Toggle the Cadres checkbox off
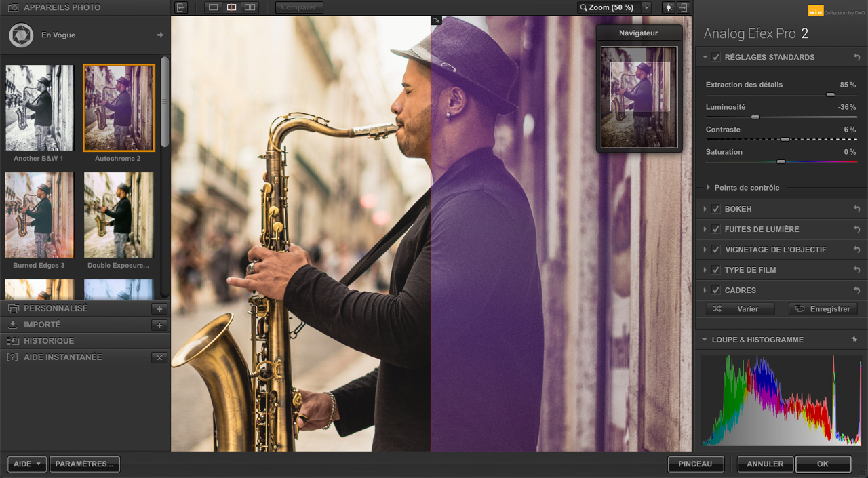Image resolution: width=868 pixels, height=478 pixels. (x=716, y=291)
